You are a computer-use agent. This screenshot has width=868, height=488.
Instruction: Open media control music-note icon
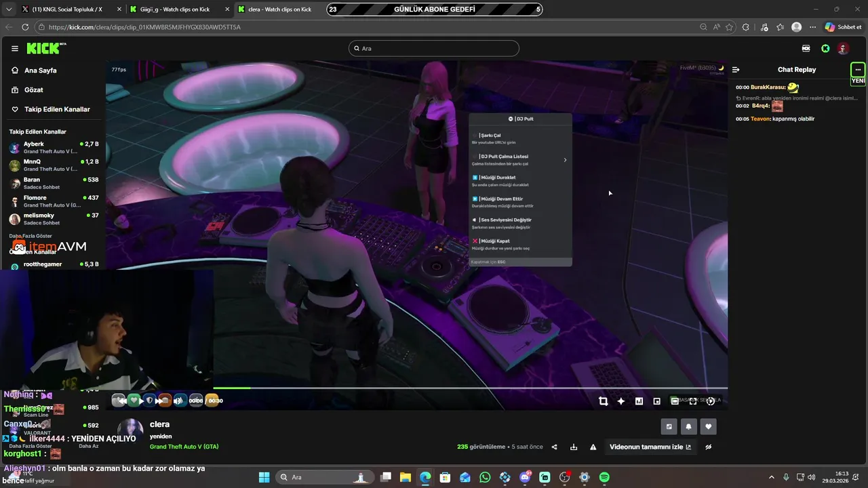pyautogui.click(x=764, y=27)
